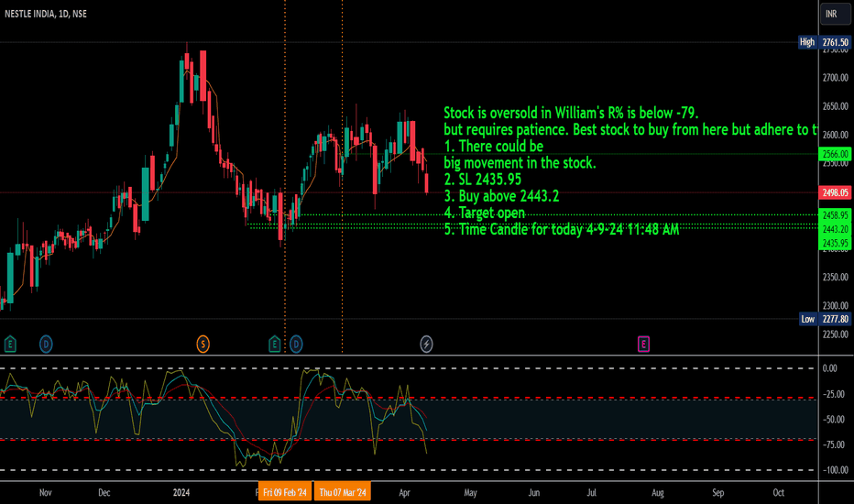This screenshot has width=854, height=504.
Task: Click the 2700.00 price scale value
Action: (836, 77)
